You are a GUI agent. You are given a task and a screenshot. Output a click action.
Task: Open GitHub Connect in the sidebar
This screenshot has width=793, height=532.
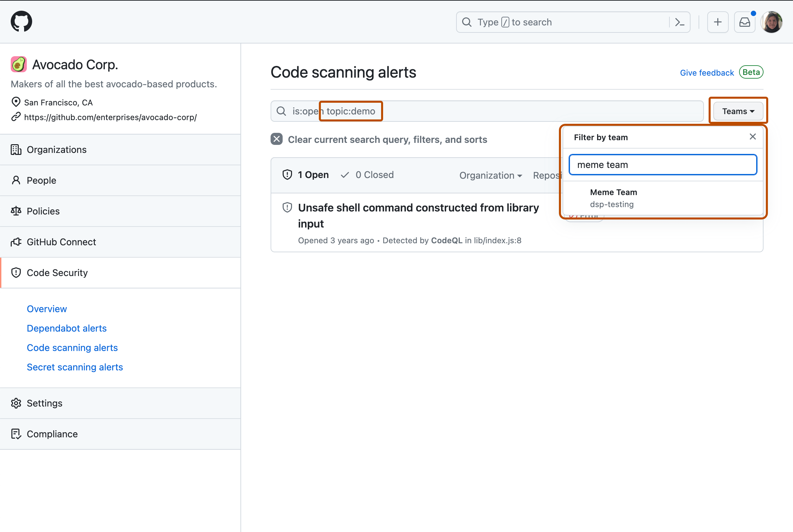pos(120,242)
